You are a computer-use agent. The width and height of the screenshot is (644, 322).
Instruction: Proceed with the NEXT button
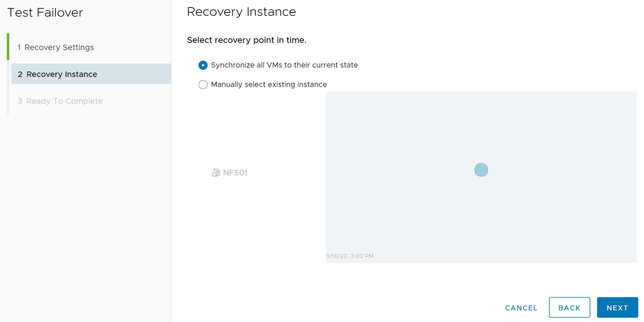click(617, 307)
